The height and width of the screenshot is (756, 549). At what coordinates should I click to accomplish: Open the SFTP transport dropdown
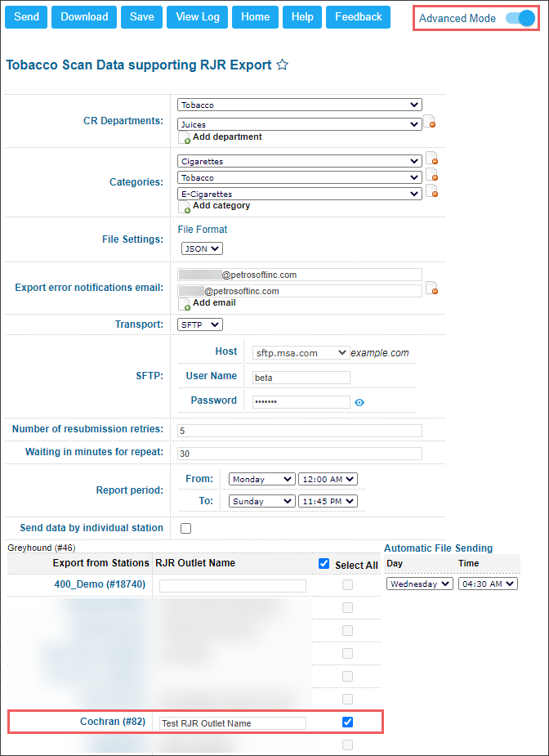click(200, 324)
